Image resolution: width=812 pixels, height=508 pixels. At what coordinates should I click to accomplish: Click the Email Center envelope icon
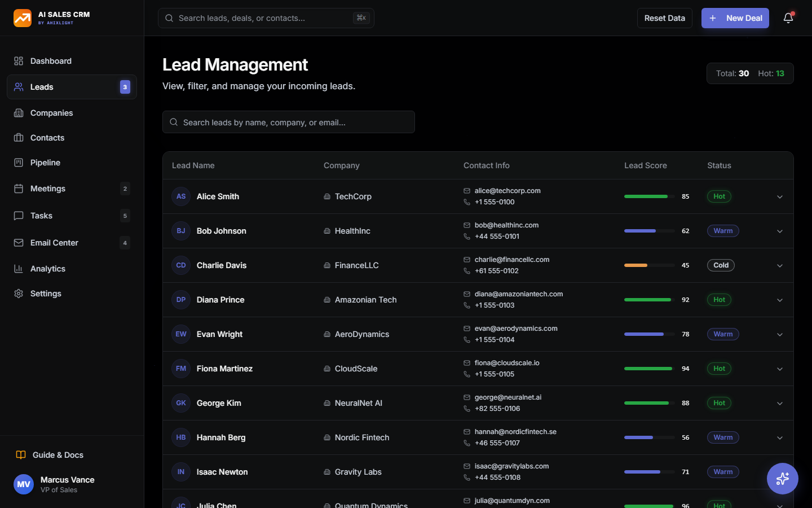click(19, 243)
